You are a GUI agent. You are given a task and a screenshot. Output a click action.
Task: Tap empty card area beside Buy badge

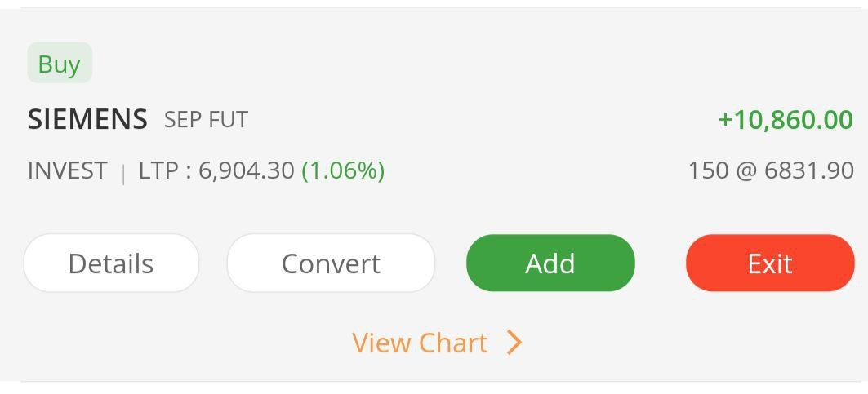point(408,64)
